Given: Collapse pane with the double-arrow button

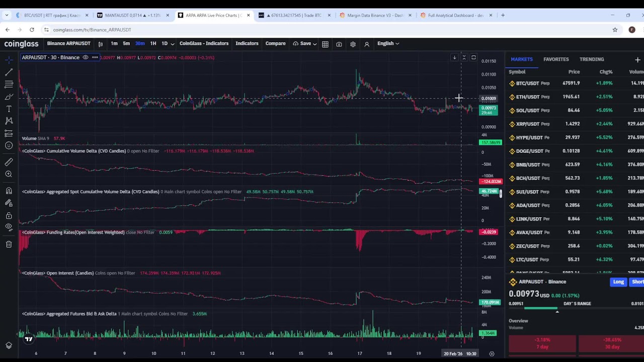Looking at the screenshot, I should point(464,57).
